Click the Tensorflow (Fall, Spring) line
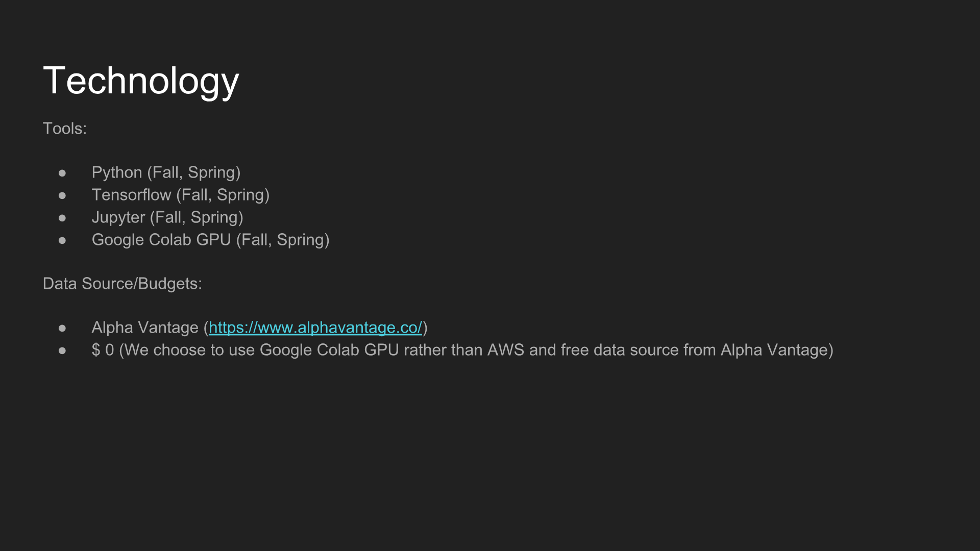The height and width of the screenshot is (551, 980). click(x=181, y=195)
